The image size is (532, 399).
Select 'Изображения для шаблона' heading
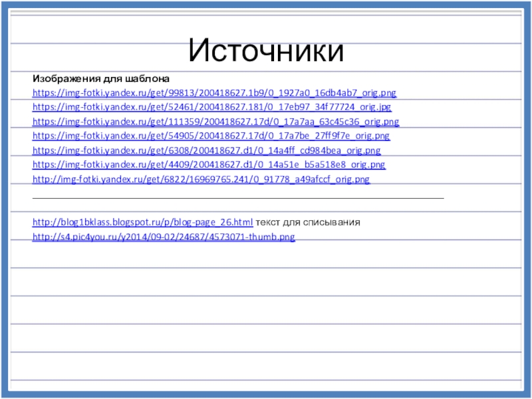tap(101, 78)
